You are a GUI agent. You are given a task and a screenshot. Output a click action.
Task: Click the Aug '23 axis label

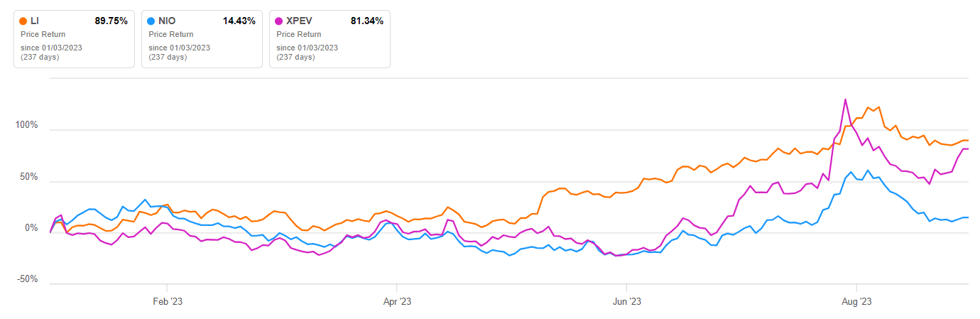tap(856, 301)
